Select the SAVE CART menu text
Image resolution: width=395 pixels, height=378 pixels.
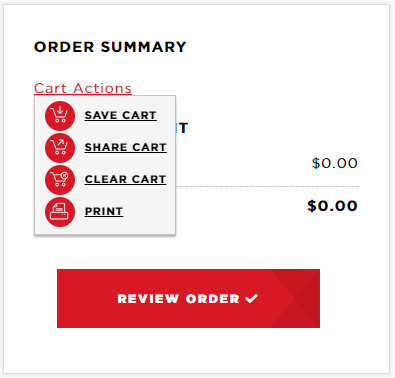click(x=120, y=115)
